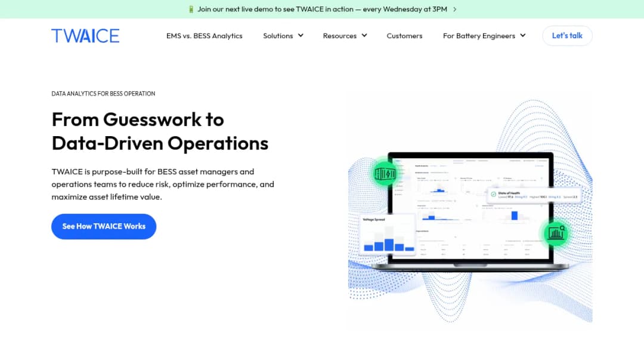Click the State of Health card

534,195
